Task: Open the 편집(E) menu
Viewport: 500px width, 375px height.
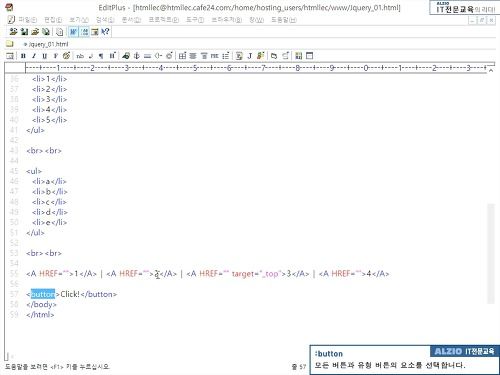Action: pyautogui.click(x=53, y=20)
